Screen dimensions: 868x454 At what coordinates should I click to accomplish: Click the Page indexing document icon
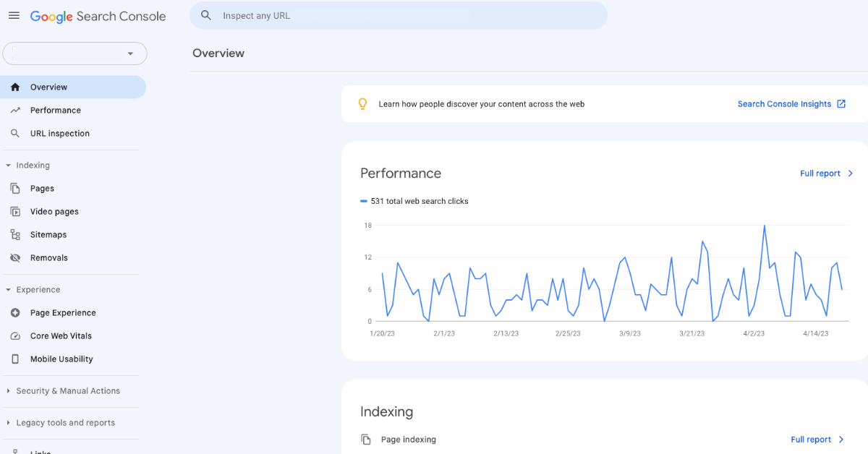click(366, 440)
